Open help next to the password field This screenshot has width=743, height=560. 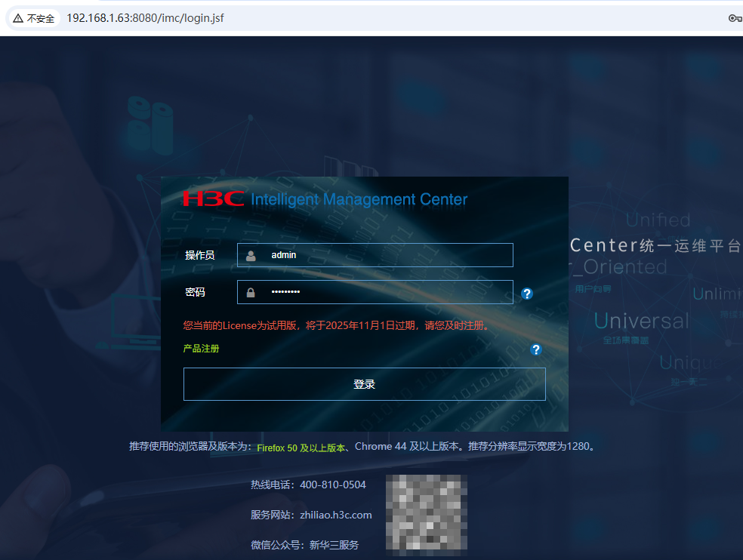pos(526,294)
